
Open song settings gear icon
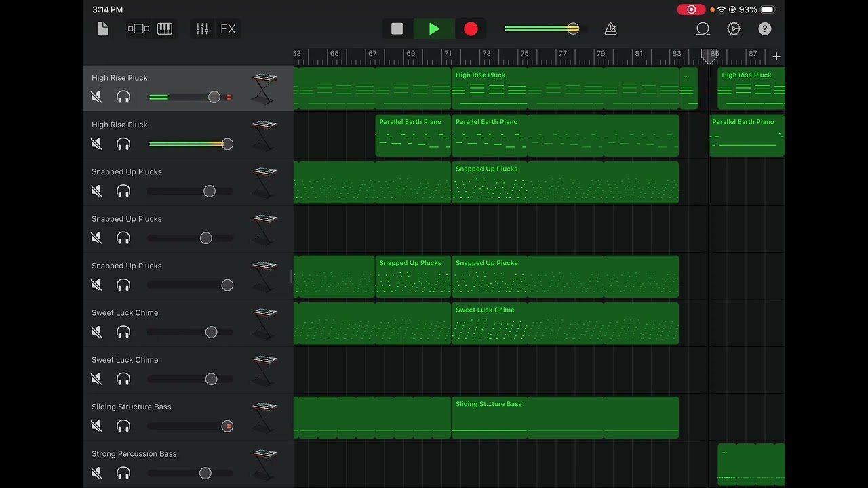pyautogui.click(x=734, y=28)
